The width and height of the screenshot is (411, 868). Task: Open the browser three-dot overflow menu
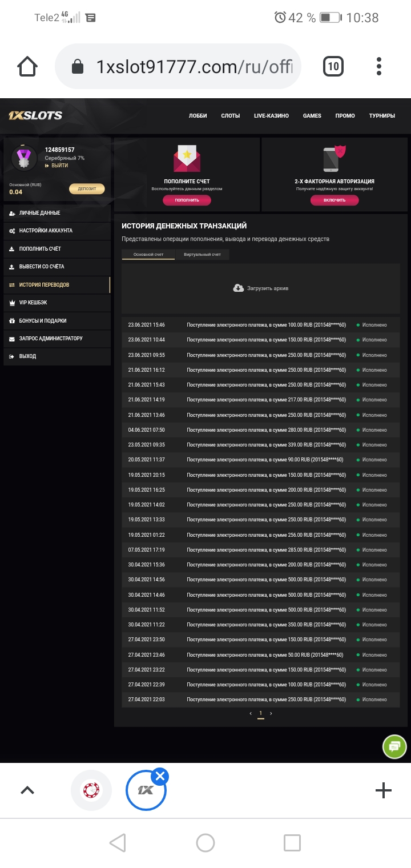pyautogui.click(x=378, y=66)
